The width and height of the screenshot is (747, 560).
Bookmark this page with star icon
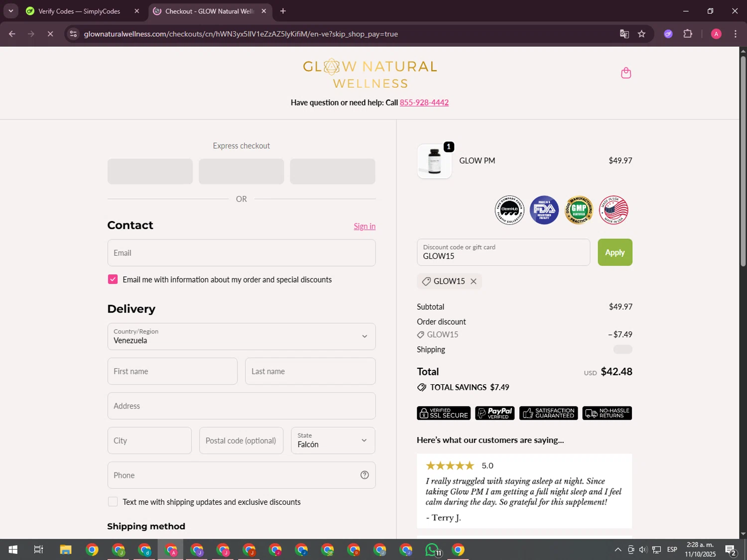[641, 34]
